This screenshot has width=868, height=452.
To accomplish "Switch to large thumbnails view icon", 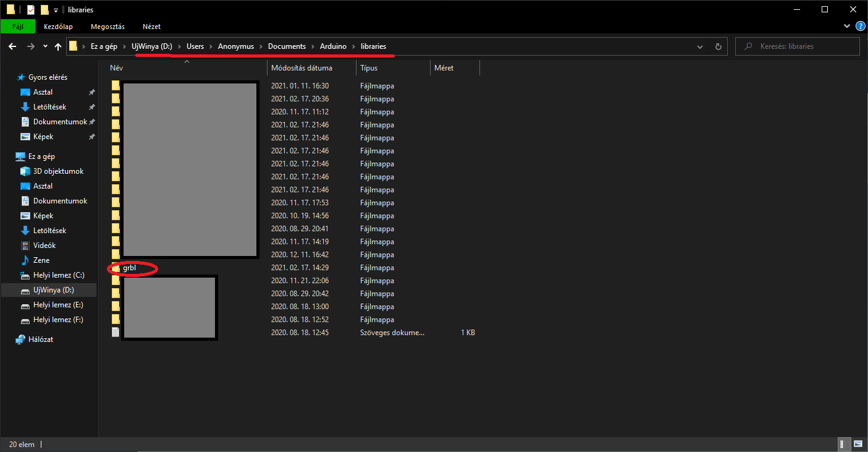I will tap(858, 444).
